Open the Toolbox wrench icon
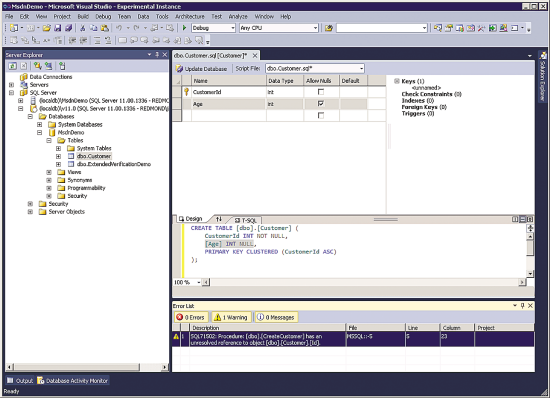 click(x=481, y=28)
